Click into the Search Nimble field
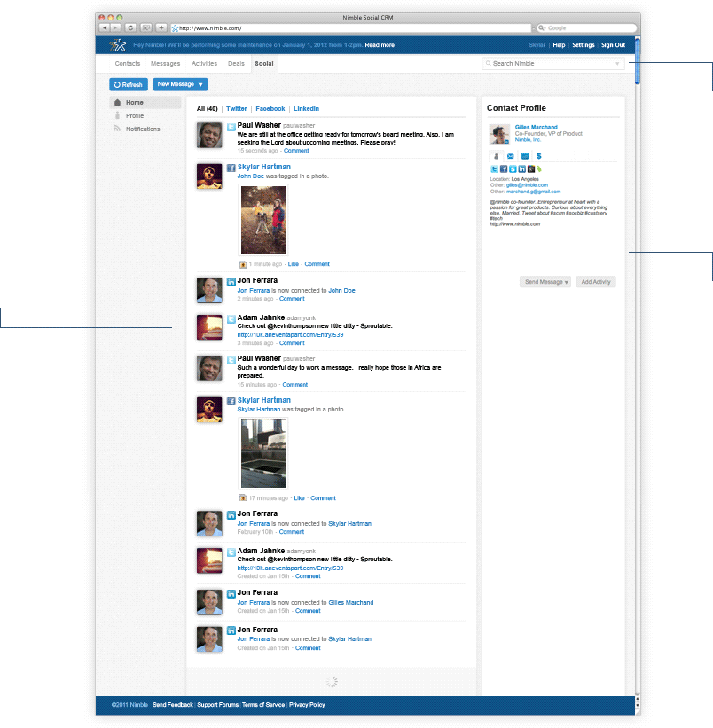The height and width of the screenshot is (728, 713). (x=553, y=64)
